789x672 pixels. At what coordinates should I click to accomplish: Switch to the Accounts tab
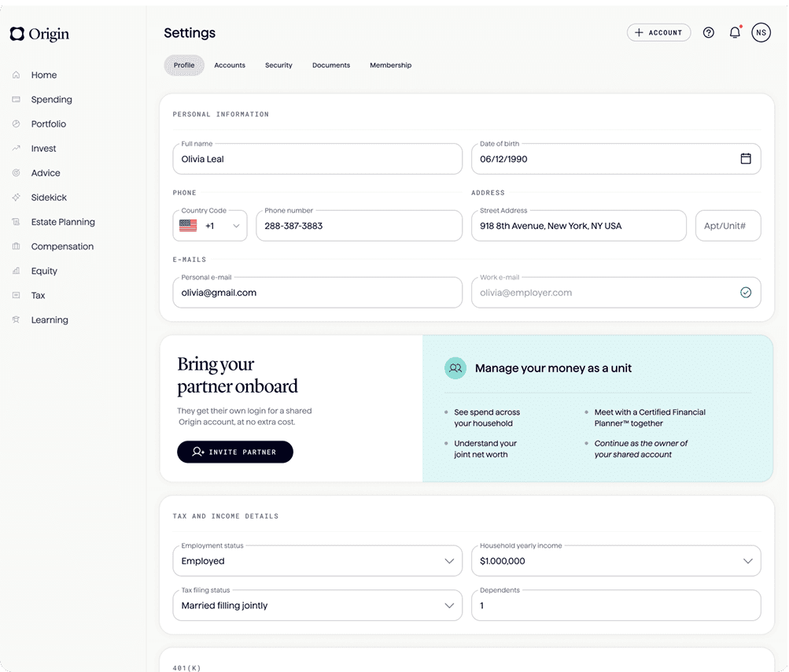point(230,65)
